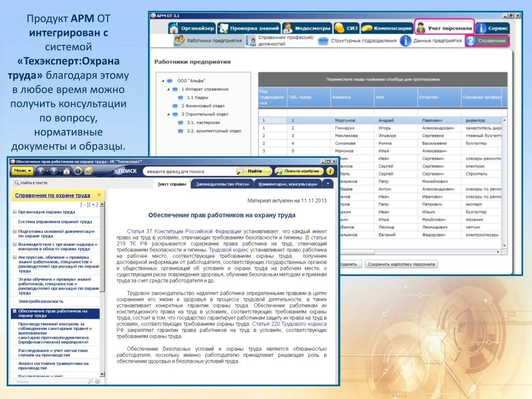Open the Компенсации tab
The image size is (532, 399).
[386, 28]
